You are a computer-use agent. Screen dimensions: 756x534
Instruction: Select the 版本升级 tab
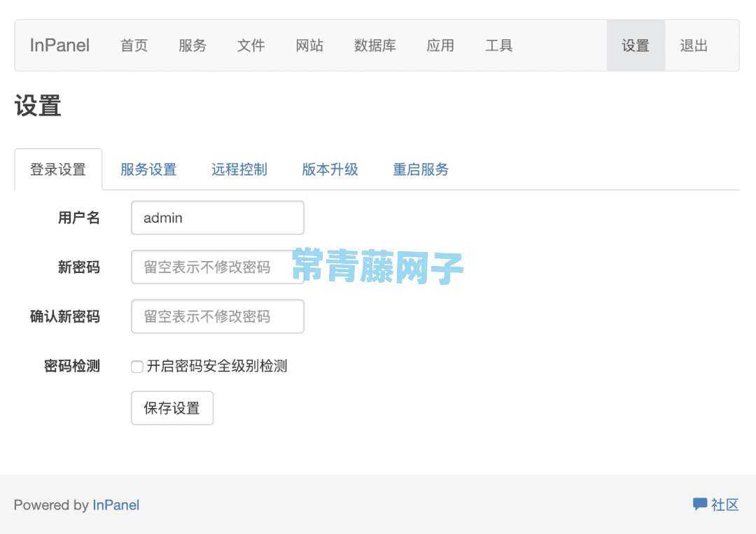coord(330,169)
